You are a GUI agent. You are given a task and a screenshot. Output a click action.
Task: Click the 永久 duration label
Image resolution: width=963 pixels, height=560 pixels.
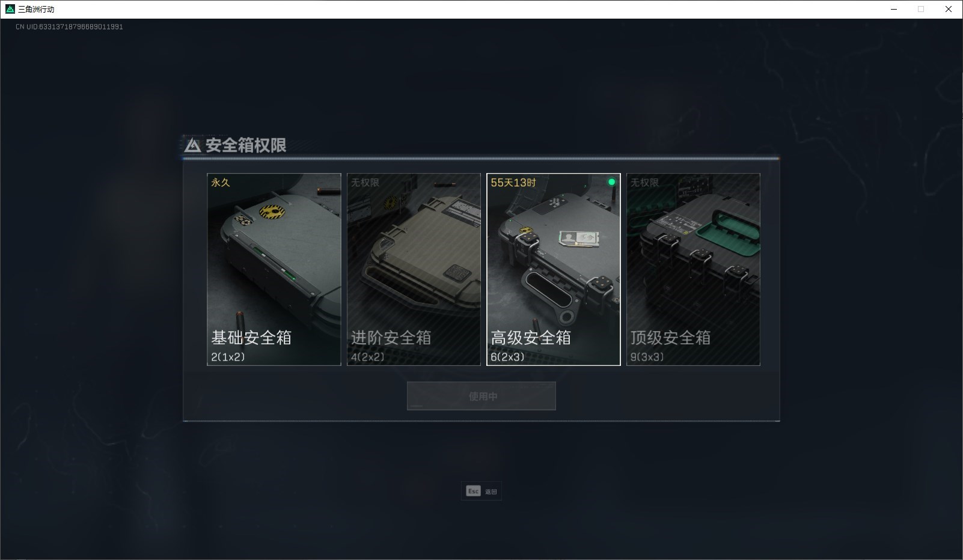[221, 182]
